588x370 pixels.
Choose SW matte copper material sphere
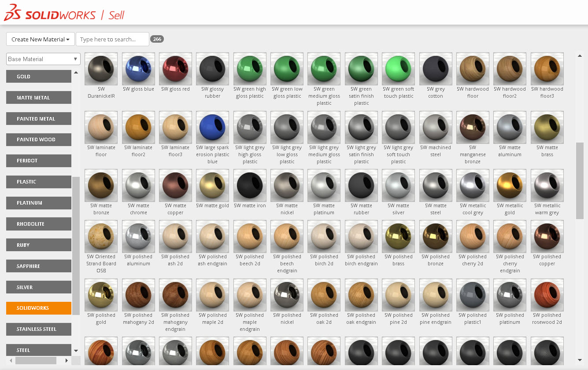tap(175, 185)
